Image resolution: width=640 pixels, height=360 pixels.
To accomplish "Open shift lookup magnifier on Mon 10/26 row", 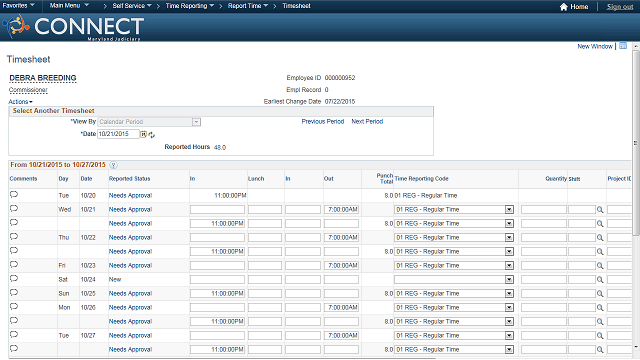I will 600,308.
